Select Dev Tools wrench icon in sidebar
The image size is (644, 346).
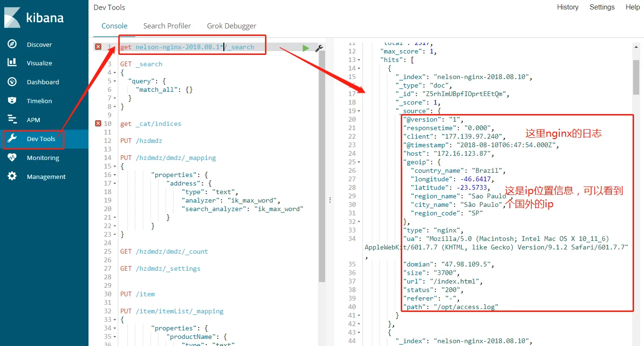tap(12, 139)
